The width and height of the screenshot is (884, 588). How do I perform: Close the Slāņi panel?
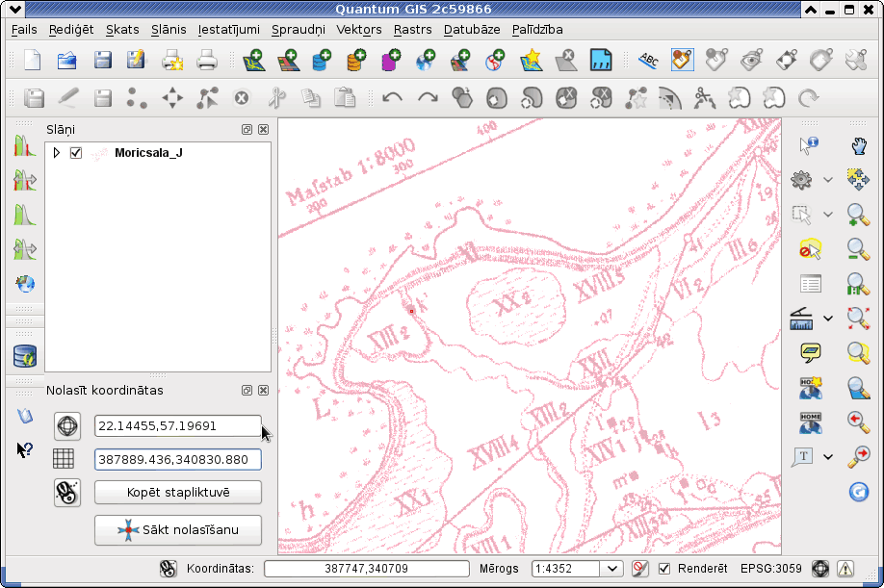click(263, 130)
